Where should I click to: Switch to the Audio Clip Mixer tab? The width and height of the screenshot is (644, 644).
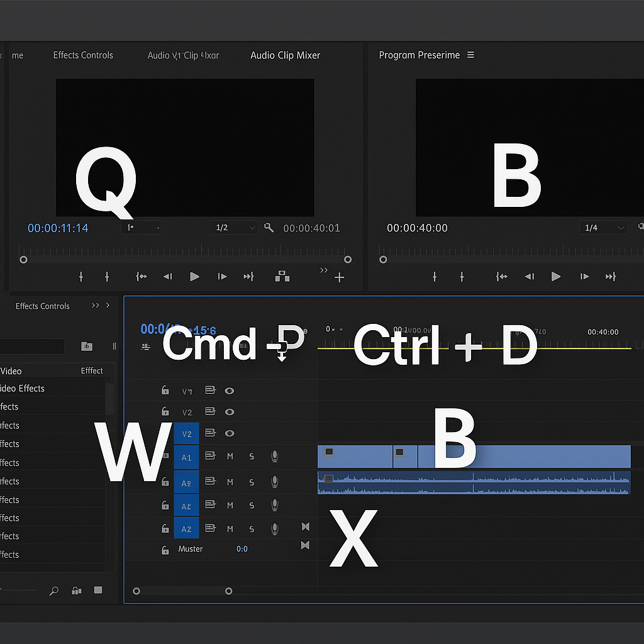click(285, 55)
